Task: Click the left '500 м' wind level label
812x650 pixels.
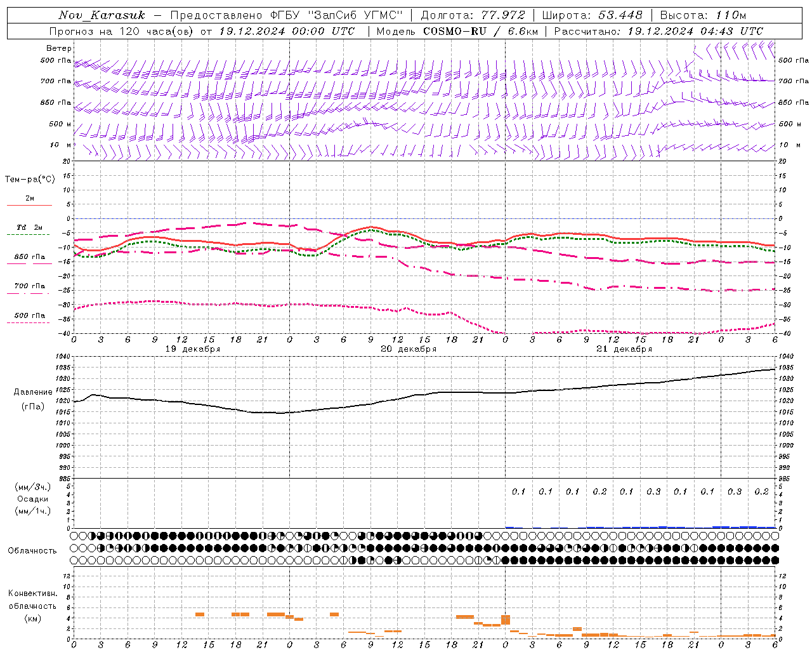Action: point(60,124)
